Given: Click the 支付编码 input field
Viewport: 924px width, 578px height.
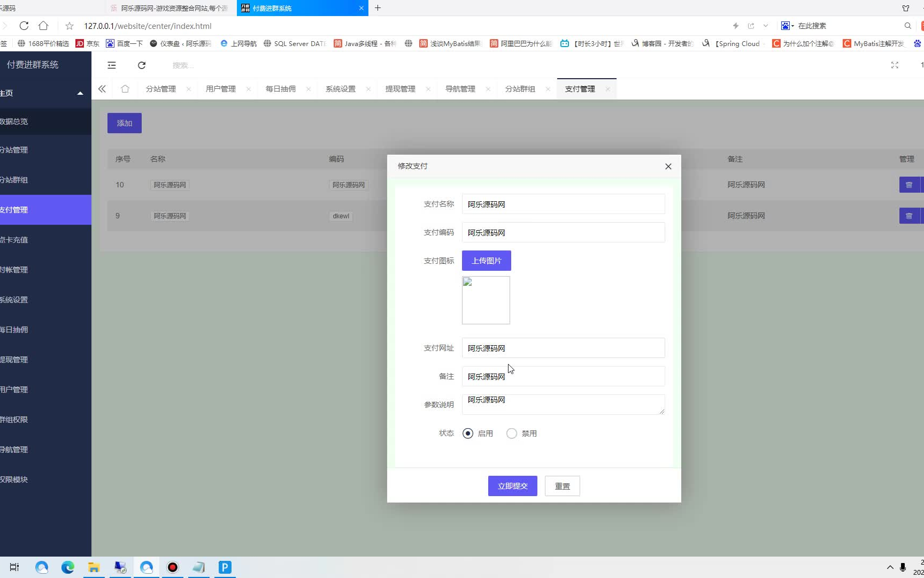Looking at the screenshot, I should (564, 232).
